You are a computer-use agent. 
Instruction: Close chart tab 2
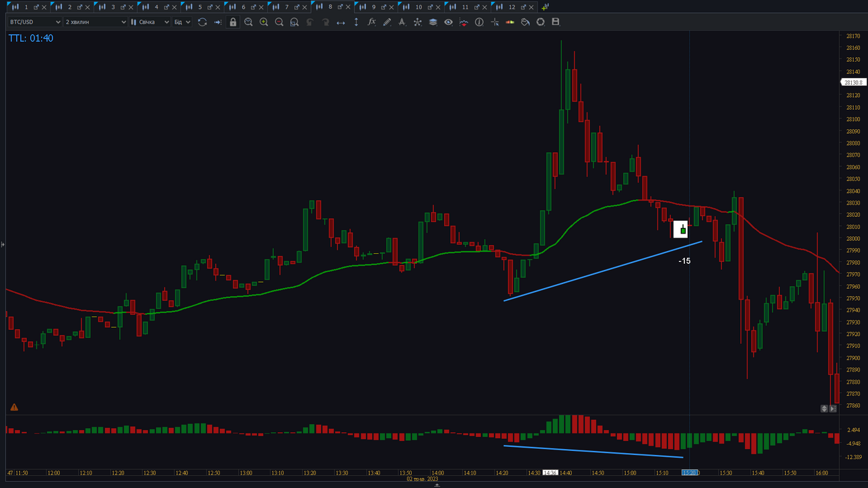coord(87,7)
